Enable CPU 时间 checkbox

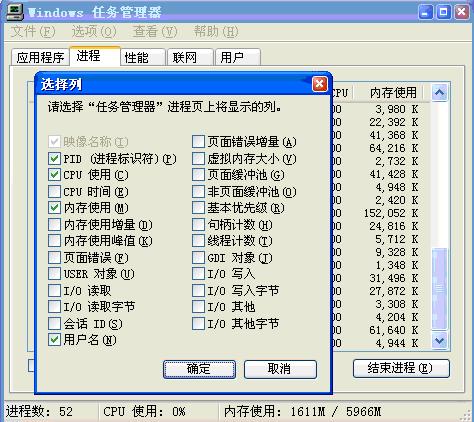[x=54, y=192]
